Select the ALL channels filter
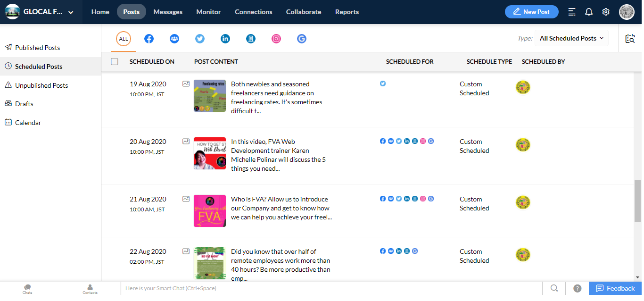Screen dimensions: 644x301 [124, 39]
